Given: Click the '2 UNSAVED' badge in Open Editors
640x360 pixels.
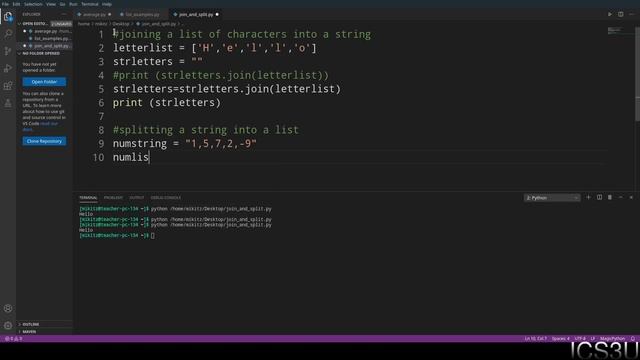Looking at the screenshot, I should (x=61, y=24).
